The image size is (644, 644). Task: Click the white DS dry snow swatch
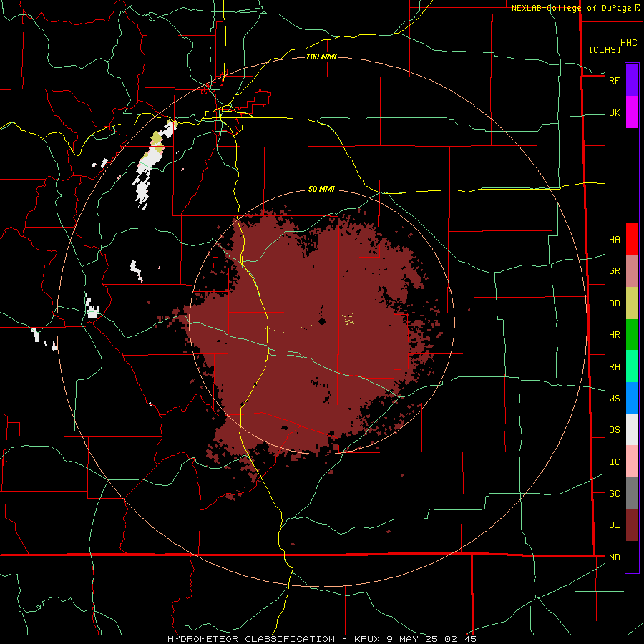pos(632,429)
